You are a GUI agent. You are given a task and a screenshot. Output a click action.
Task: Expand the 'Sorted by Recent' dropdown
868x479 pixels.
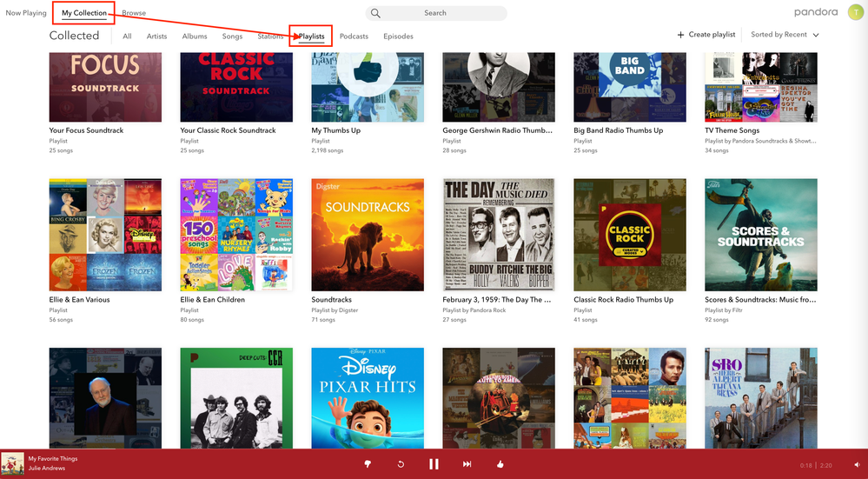tap(784, 35)
